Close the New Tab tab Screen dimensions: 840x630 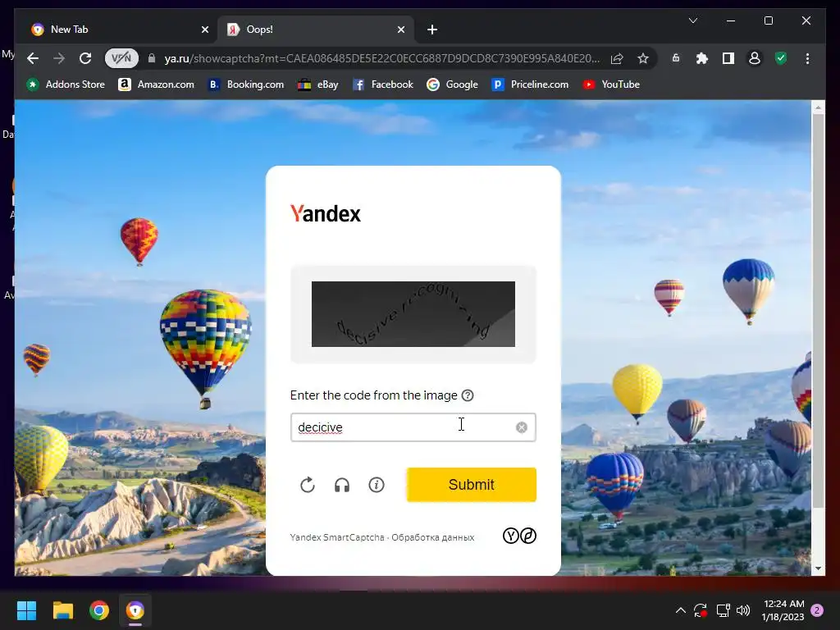(204, 30)
